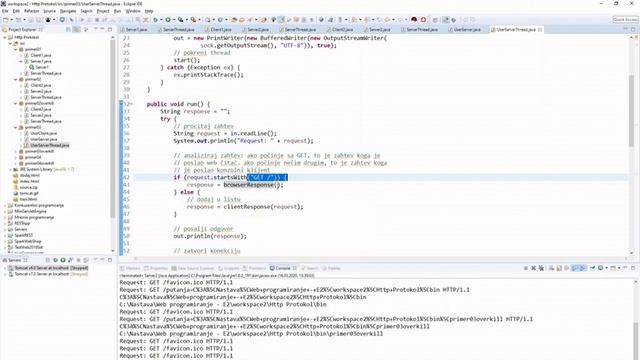The height and width of the screenshot is (360, 640).
Task: Click the Clear Console icon
Action: [551, 268]
